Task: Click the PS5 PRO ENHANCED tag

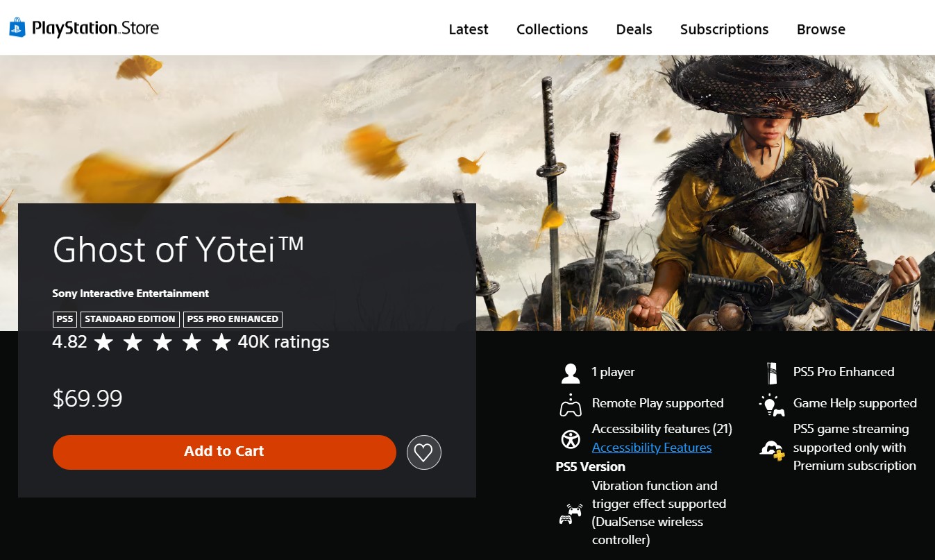Action: (x=233, y=319)
